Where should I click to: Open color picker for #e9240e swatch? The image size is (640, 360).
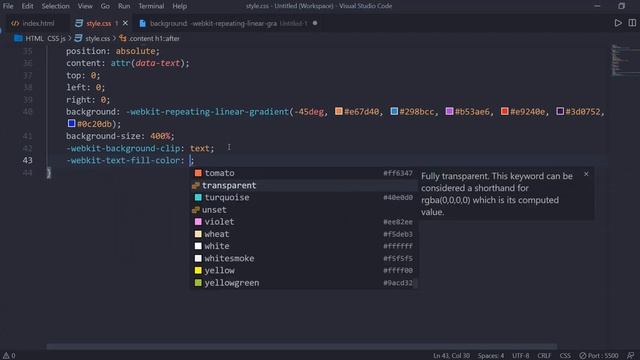tap(504, 111)
